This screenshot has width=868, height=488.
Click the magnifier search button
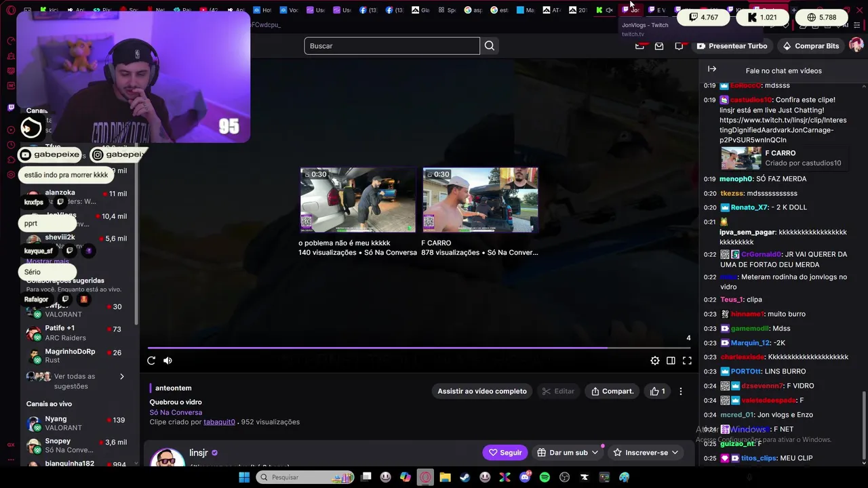(490, 45)
